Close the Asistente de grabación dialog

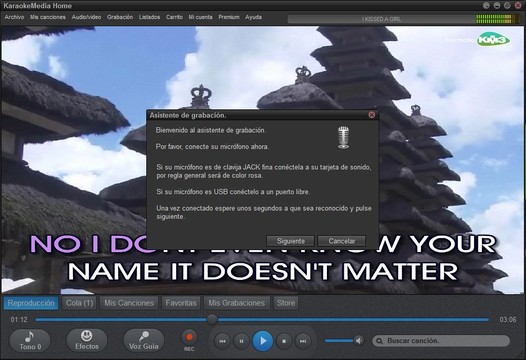pyautogui.click(x=371, y=115)
